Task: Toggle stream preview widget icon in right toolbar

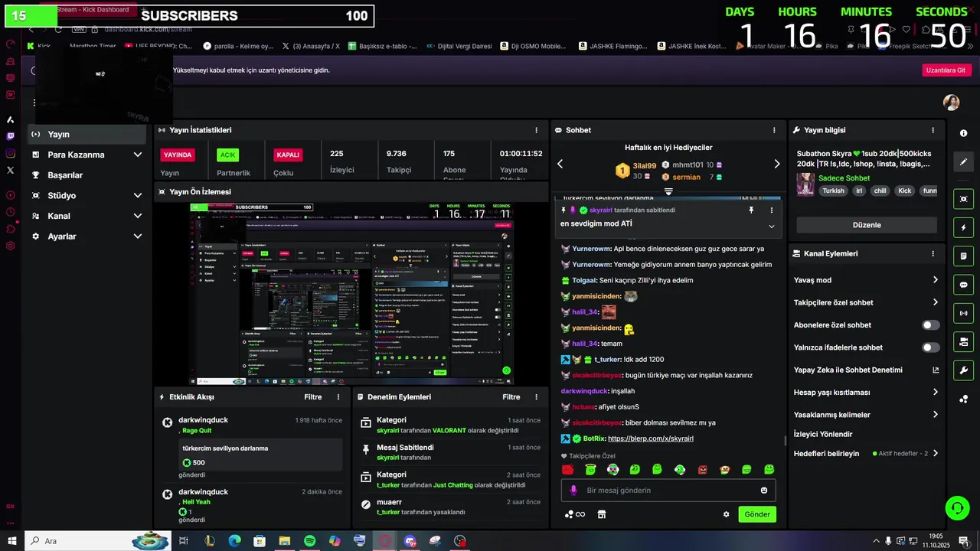Action: [x=964, y=199]
